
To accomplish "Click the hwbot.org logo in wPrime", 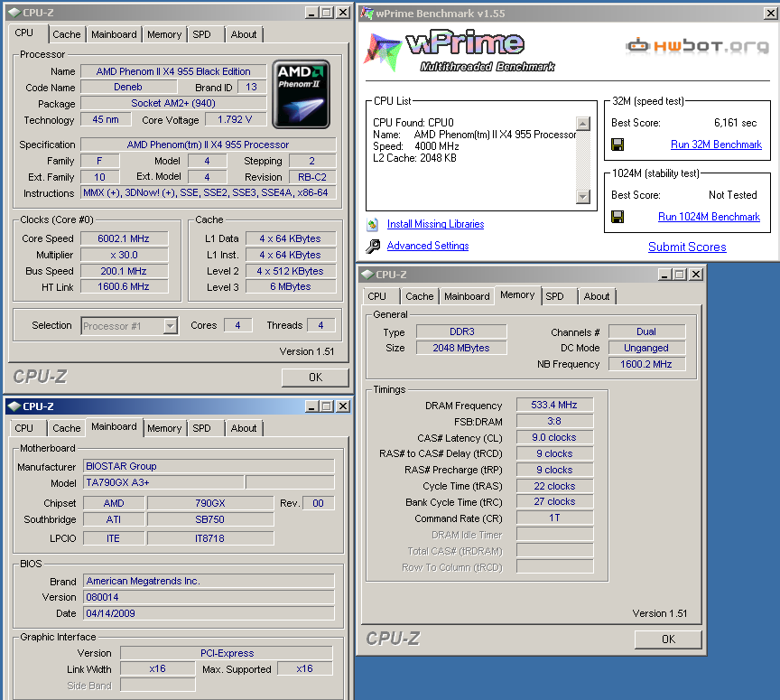I will point(698,46).
